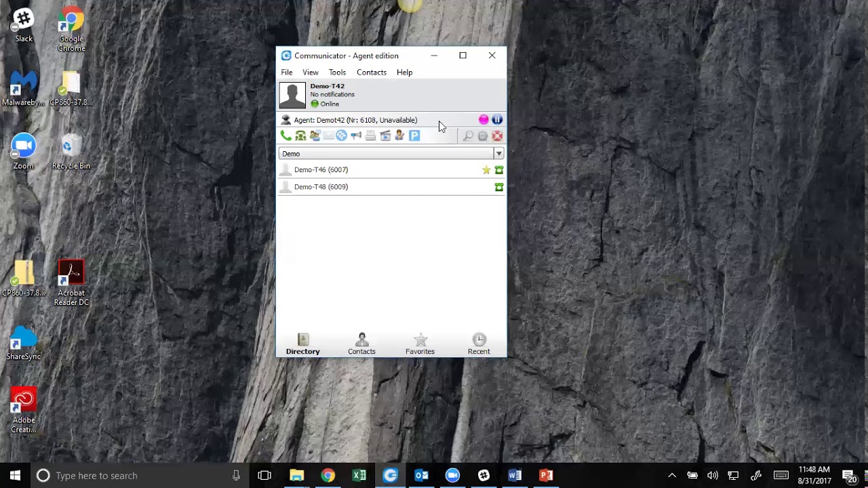Open the volume control in tray
The image size is (868, 488).
tap(713, 476)
